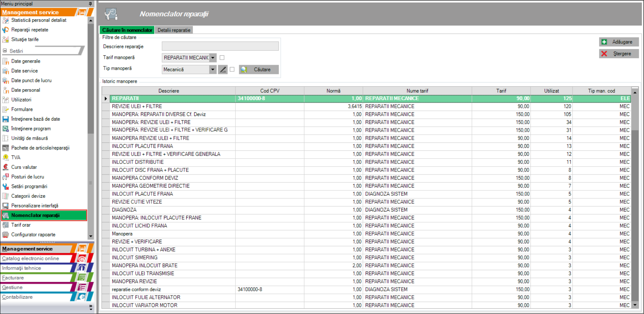The width and height of the screenshot is (644, 314).
Task: Toggle checkbox next to Tarif manoperă
Action: (x=222, y=58)
